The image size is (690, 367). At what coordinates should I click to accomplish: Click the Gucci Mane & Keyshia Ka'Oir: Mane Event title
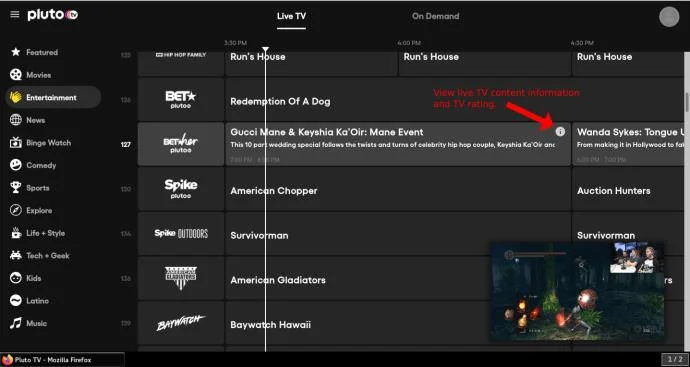pos(327,132)
